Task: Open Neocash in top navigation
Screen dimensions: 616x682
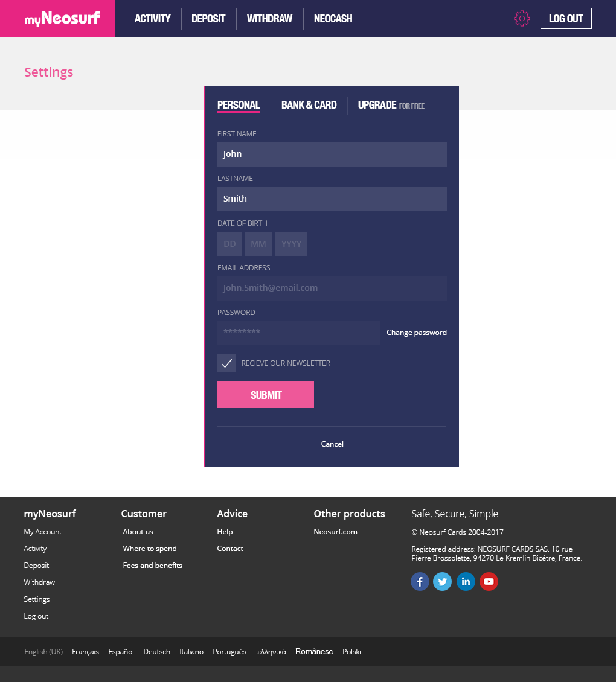Action: tap(333, 19)
